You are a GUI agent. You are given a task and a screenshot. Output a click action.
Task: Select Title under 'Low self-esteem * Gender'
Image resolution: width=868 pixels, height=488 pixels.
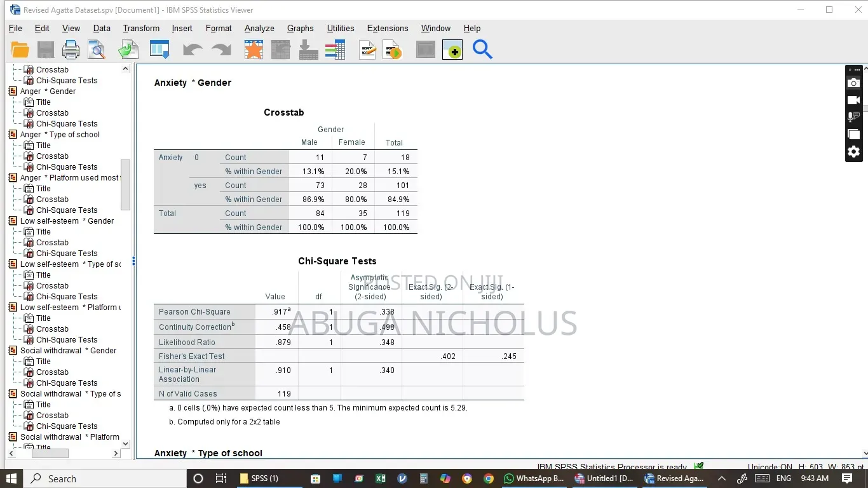click(x=43, y=232)
